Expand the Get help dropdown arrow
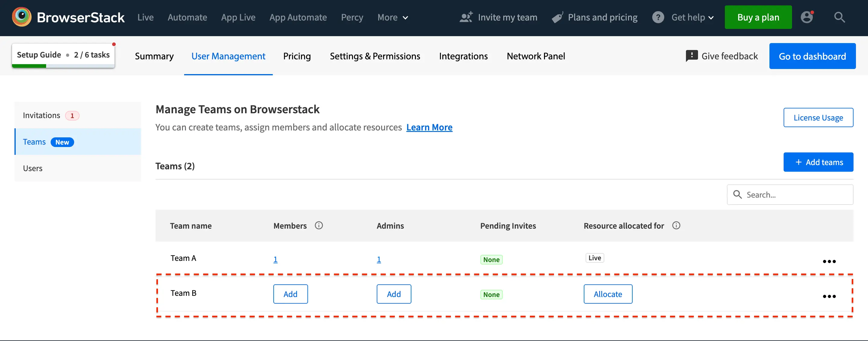The height and width of the screenshot is (341, 868). click(x=711, y=18)
